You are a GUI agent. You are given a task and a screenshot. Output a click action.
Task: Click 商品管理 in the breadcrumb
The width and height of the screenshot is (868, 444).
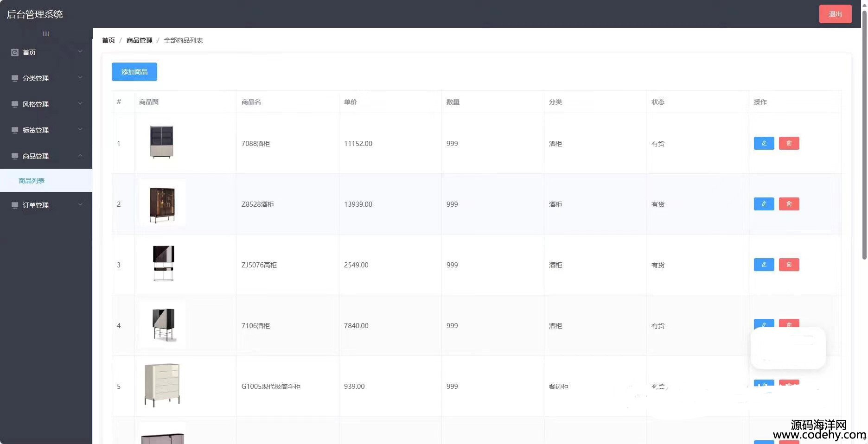[x=140, y=40]
